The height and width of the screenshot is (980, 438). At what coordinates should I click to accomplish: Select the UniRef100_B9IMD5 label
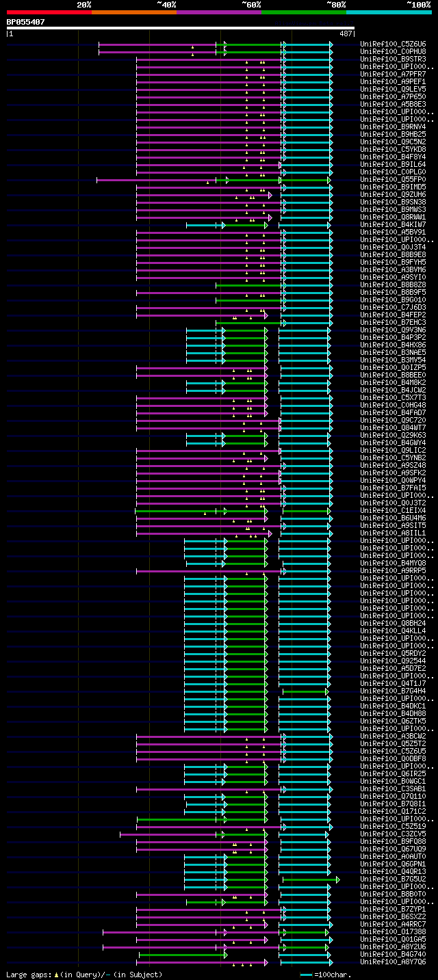(393, 187)
